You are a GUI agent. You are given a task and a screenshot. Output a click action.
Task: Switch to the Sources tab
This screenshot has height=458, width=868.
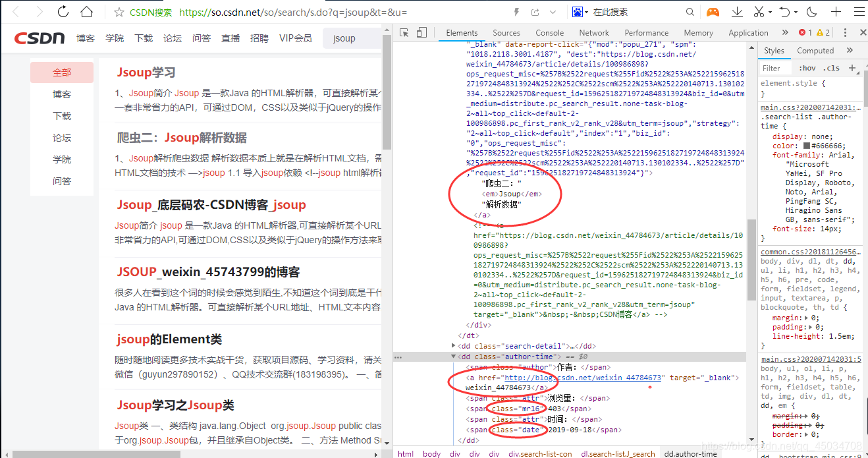click(506, 32)
